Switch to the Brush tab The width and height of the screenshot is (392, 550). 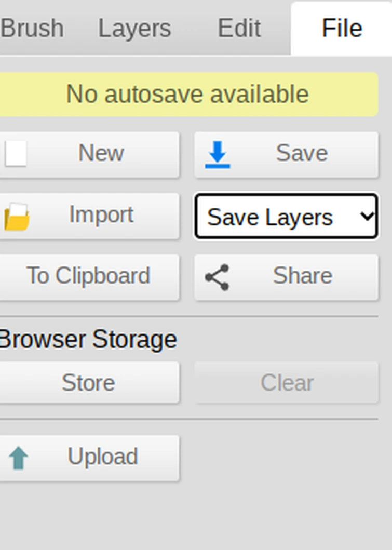[x=32, y=28]
